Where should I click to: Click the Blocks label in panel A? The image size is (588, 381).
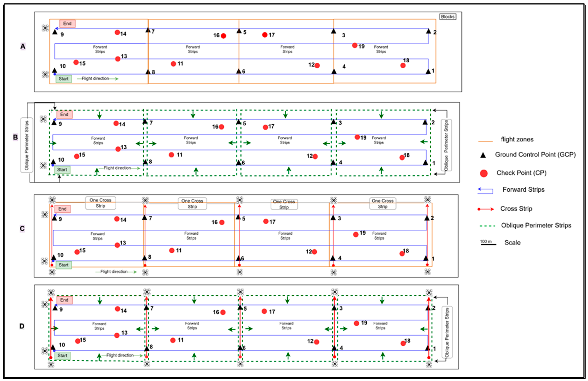click(447, 17)
